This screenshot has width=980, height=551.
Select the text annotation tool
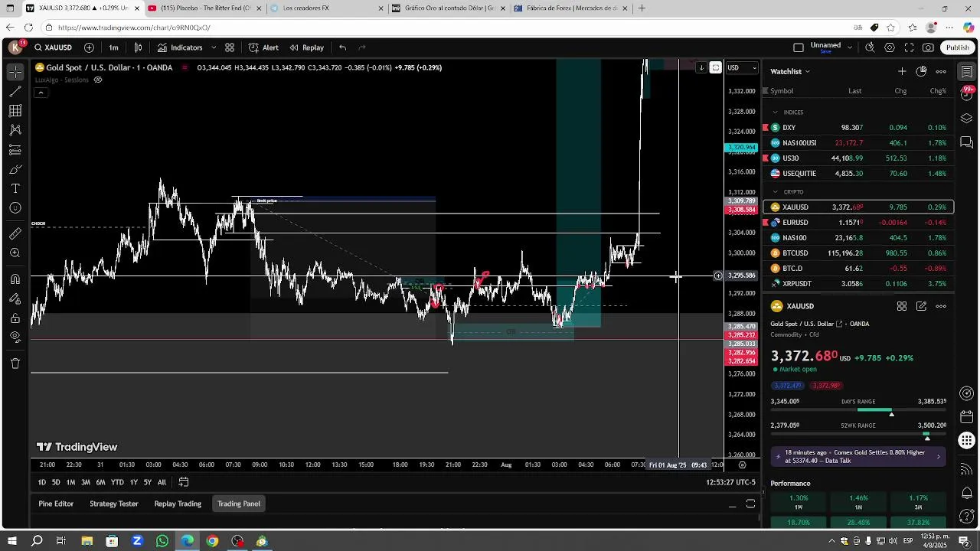(x=15, y=188)
